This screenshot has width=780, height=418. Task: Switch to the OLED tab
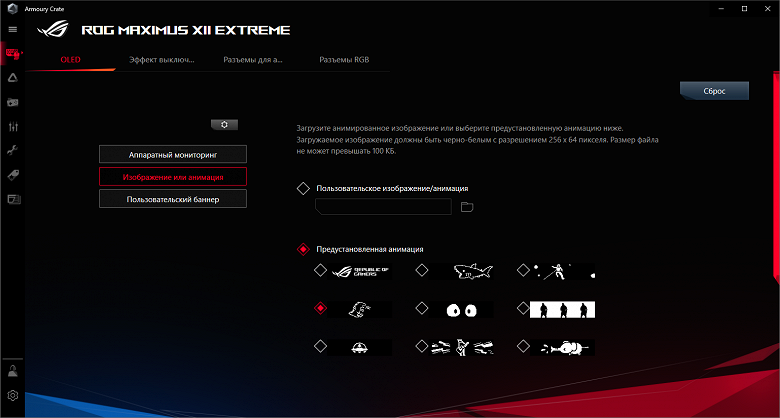click(x=71, y=60)
